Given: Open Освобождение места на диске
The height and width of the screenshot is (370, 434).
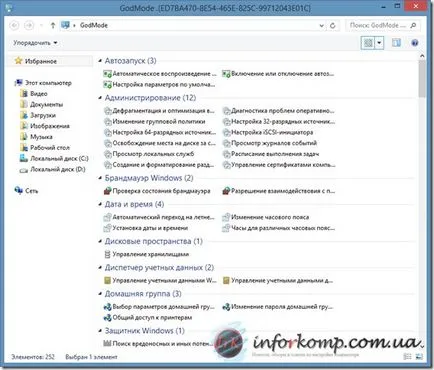Looking at the screenshot, I should click(160, 143).
